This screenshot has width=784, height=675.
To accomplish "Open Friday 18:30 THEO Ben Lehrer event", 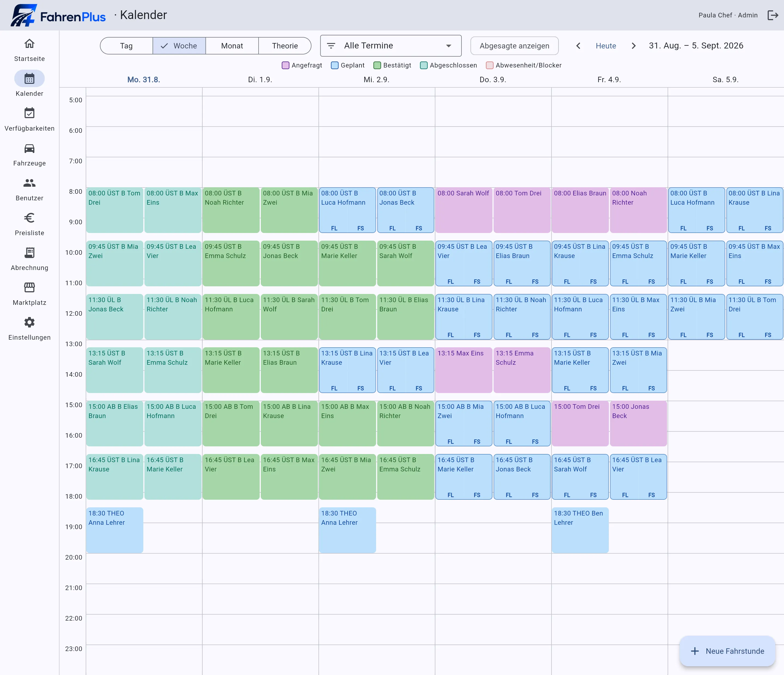I will (580, 530).
